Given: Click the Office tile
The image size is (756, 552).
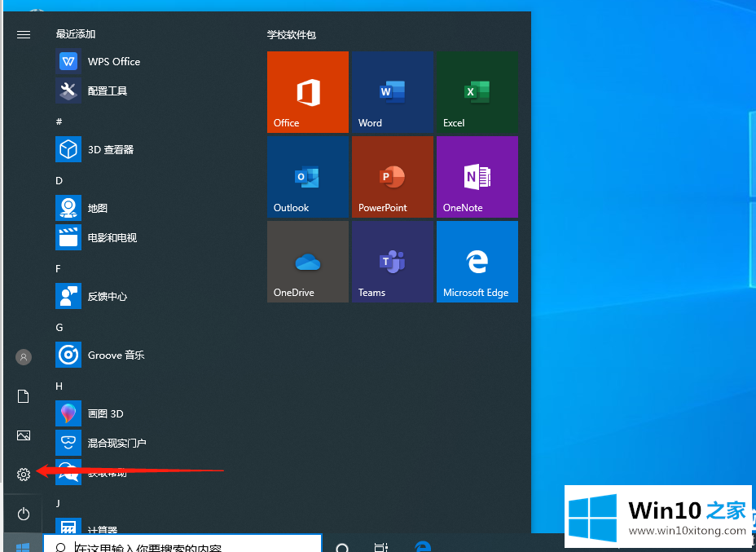Looking at the screenshot, I should [308, 92].
